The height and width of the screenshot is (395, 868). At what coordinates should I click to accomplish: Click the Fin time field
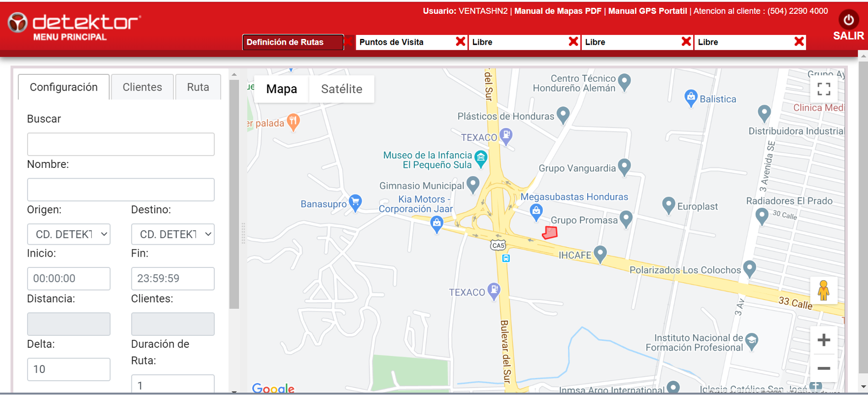173,278
